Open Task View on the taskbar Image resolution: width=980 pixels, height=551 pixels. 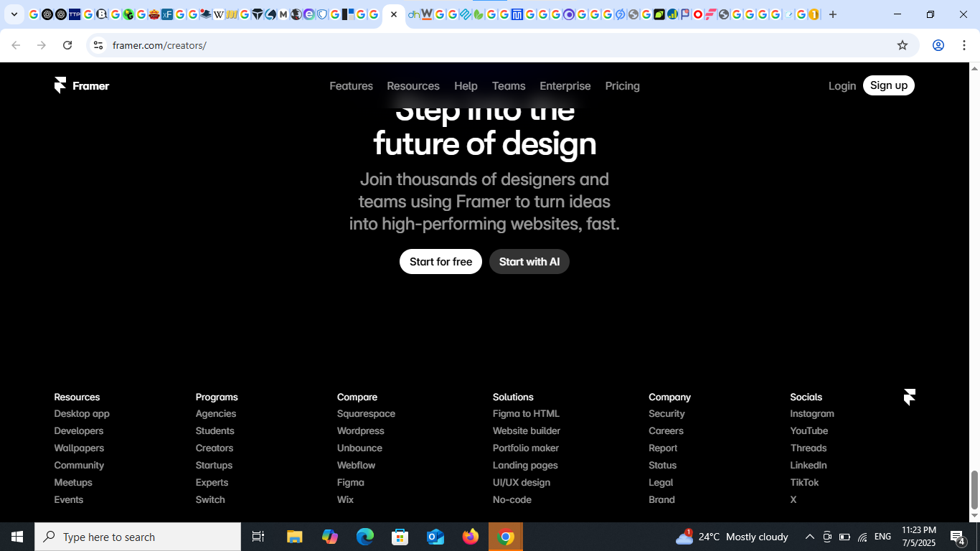pyautogui.click(x=258, y=537)
